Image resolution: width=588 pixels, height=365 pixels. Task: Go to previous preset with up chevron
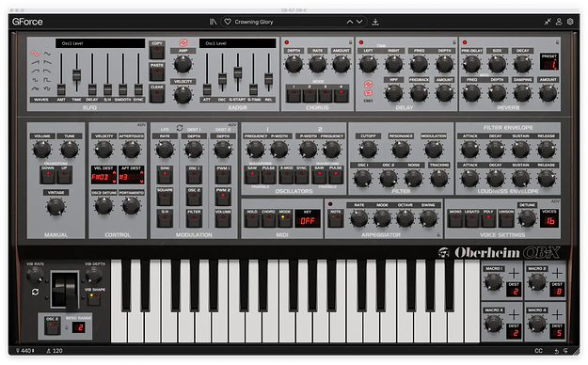click(x=349, y=22)
